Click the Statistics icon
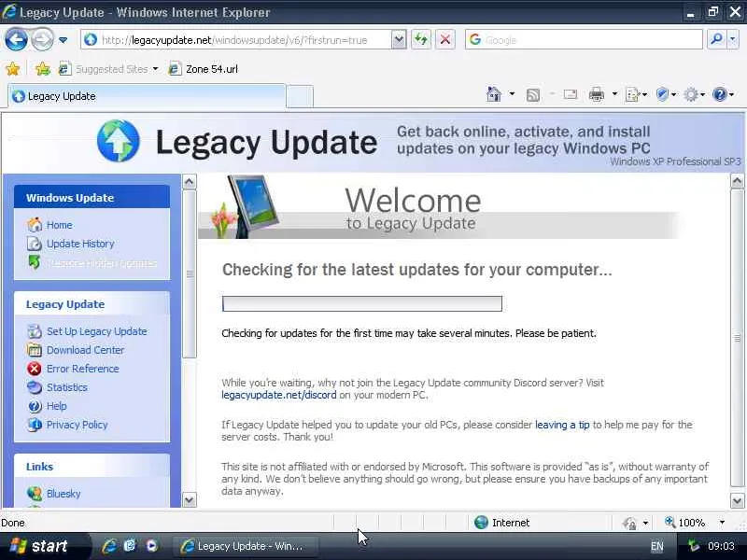Image resolution: width=747 pixels, height=560 pixels. tap(35, 387)
